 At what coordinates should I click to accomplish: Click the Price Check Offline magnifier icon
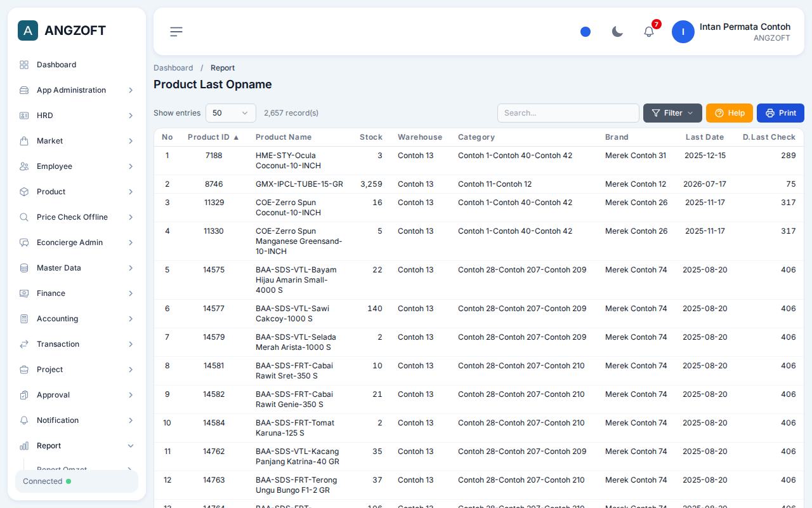coord(24,217)
